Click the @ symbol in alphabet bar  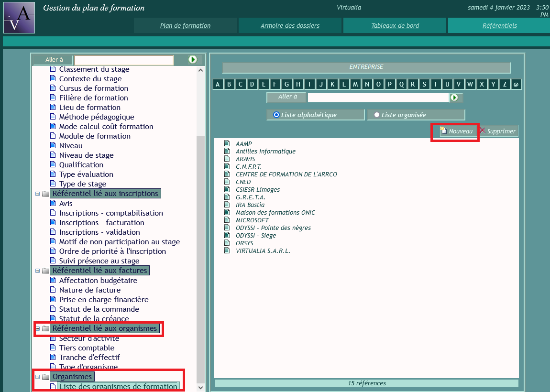[516, 85]
